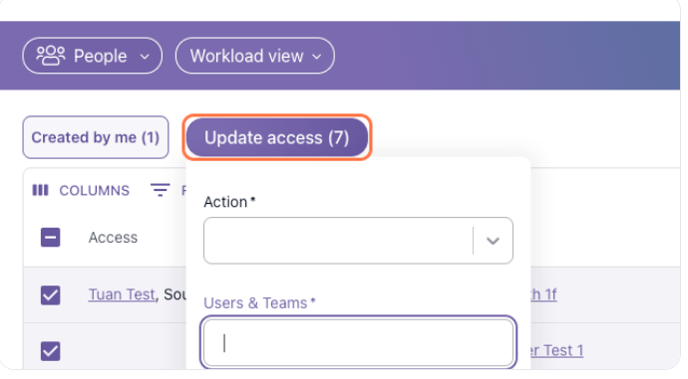The image size is (688, 379).
Task: Click the chevron beside People
Action: tap(144, 57)
